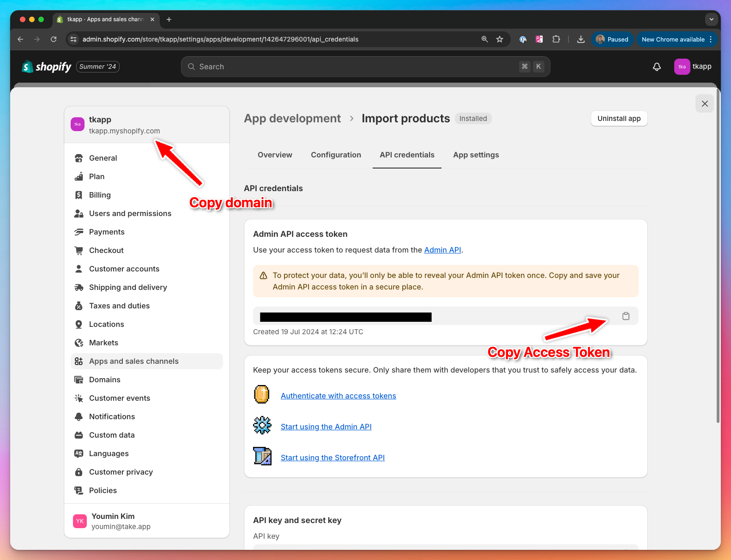Viewport: 731px width, 560px height.
Task: Click Policies document icon
Action: pyautogui.click(x=79, y=490)
